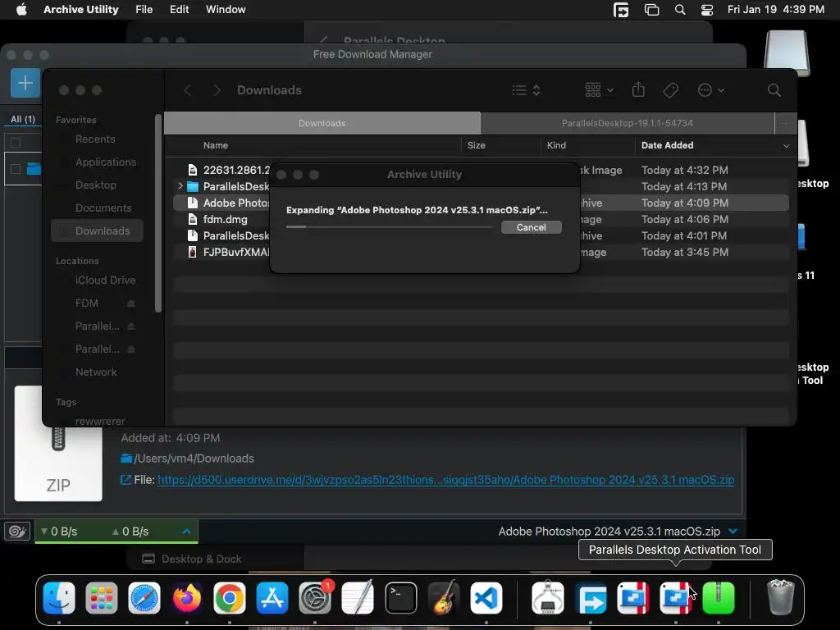Open Recents in Finder sidebar
840x630 pixels.
pos(95,139)
